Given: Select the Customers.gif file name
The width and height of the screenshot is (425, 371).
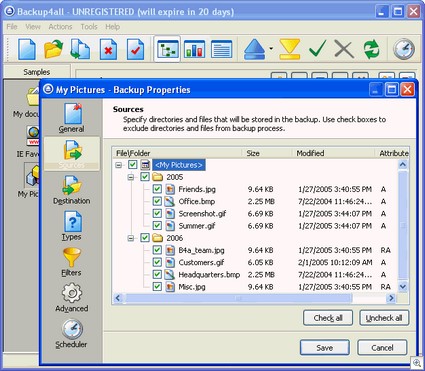Looking at the screenshot, I should pyautogui.click(x=201, y=262).
